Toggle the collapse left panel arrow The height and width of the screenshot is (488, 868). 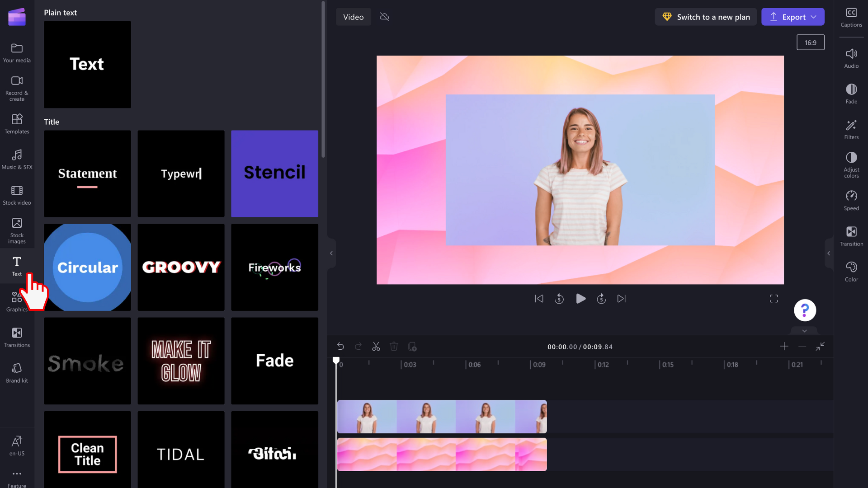click(331, 253)
